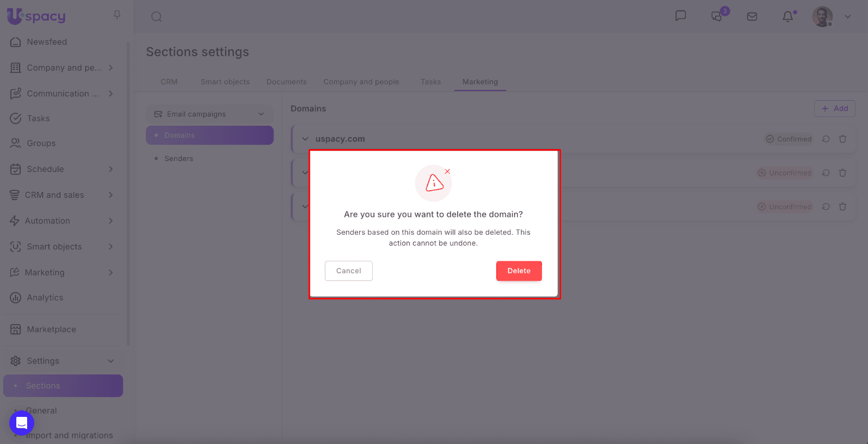Viewport: 868px width, 444px height.
Task: Expand the CRM and sales menu
Action: click(111, 195)
